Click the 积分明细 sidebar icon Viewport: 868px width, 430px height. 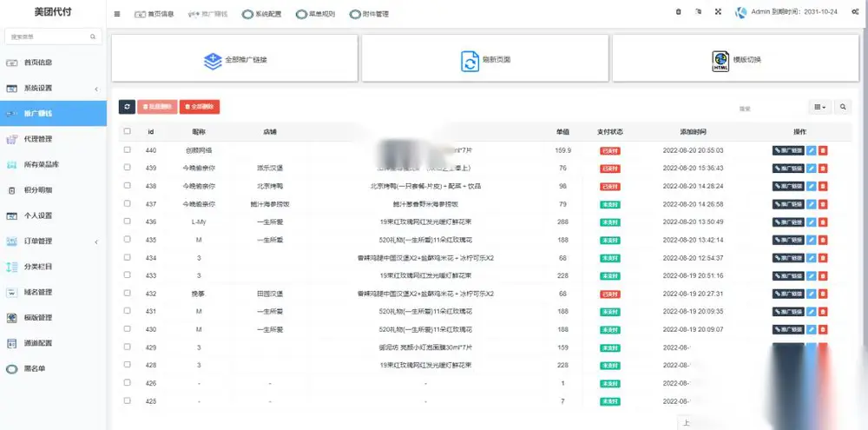click(11, 190)
